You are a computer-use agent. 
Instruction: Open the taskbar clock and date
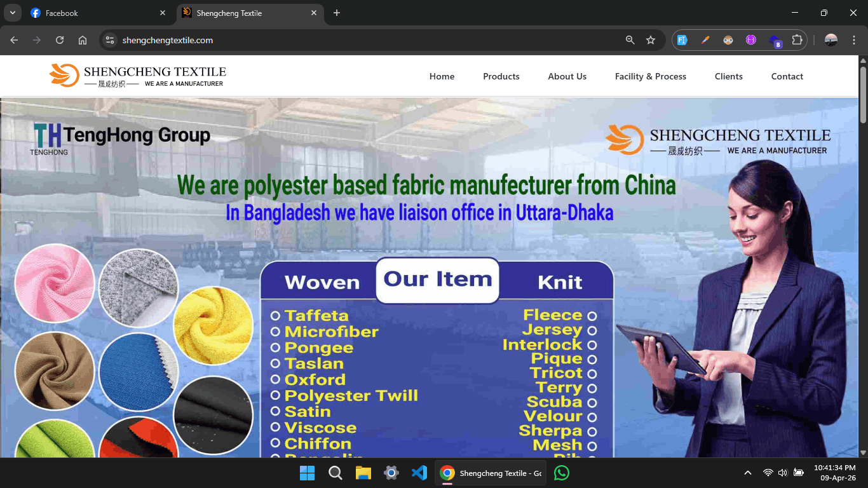click(834, 473)
